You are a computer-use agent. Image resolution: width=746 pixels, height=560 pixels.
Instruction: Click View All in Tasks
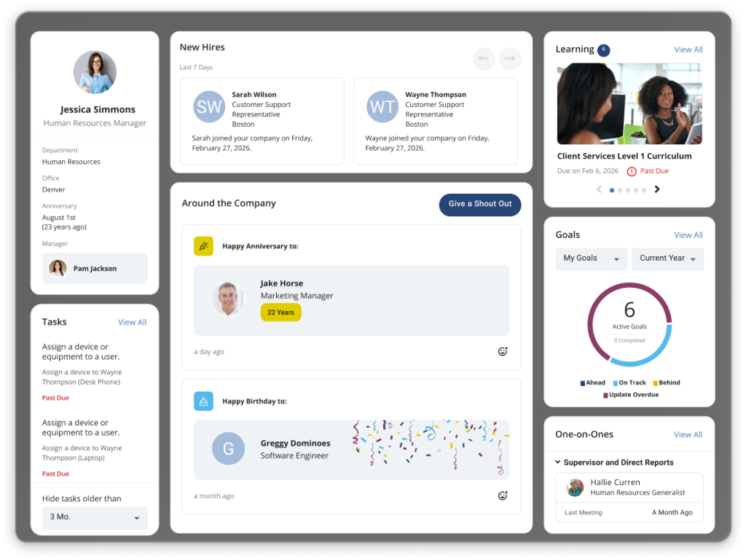tap(133, 323)
